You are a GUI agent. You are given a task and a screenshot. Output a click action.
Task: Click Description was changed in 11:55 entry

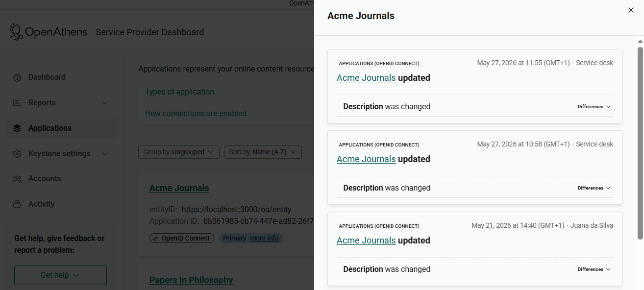tap(387, 107)
